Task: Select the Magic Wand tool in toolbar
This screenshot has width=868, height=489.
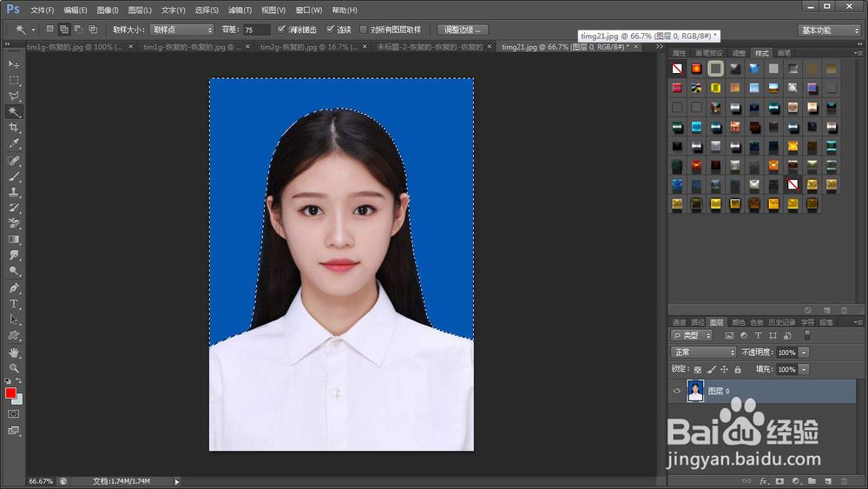Action: (14, 112)
